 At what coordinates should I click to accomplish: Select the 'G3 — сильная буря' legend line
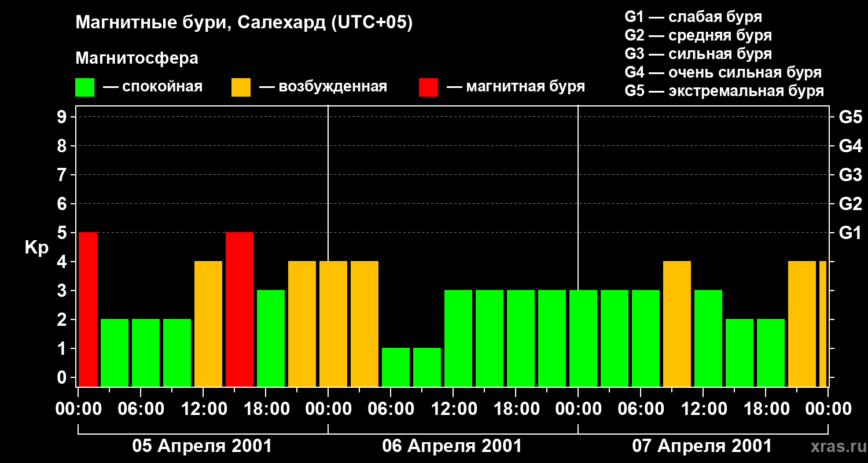coord(698,54)
